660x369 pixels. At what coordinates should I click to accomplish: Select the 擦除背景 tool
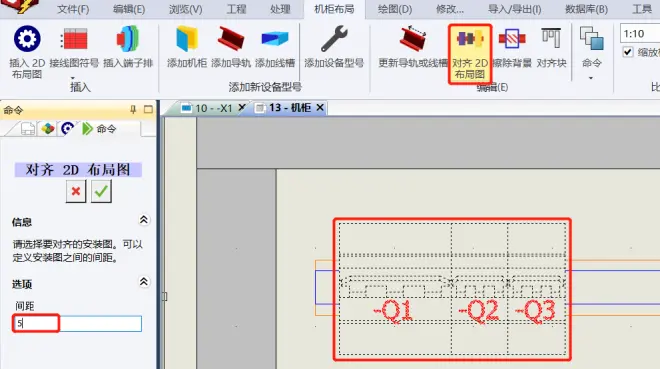click(x=512, y=39)
